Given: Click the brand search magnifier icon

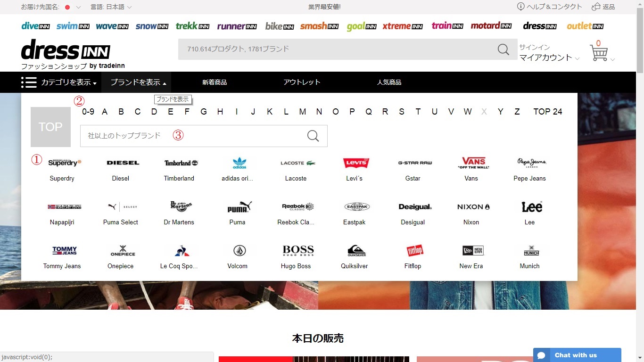Looking at the screenshot, I should click(x=313, y=136).
